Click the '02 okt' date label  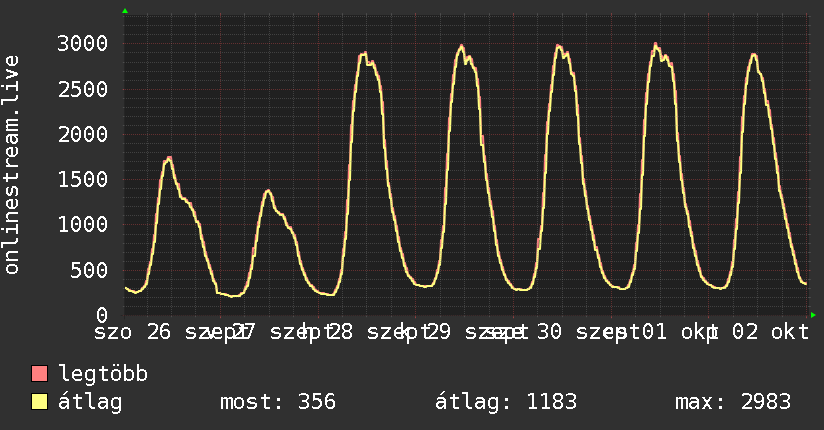click(770, 332)
